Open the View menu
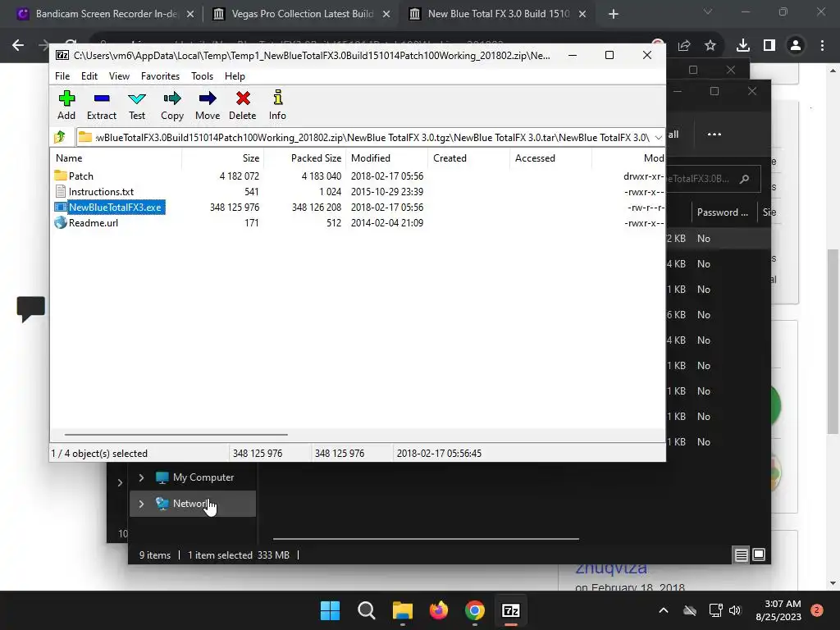This screenshot has width=840, height=630. (x=119, y=76)
